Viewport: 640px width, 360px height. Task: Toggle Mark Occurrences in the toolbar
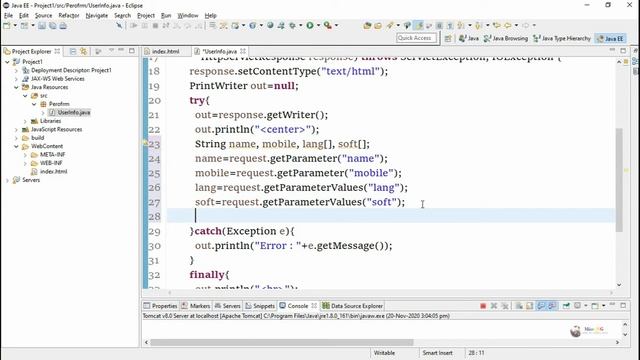[x=418, y=25]
